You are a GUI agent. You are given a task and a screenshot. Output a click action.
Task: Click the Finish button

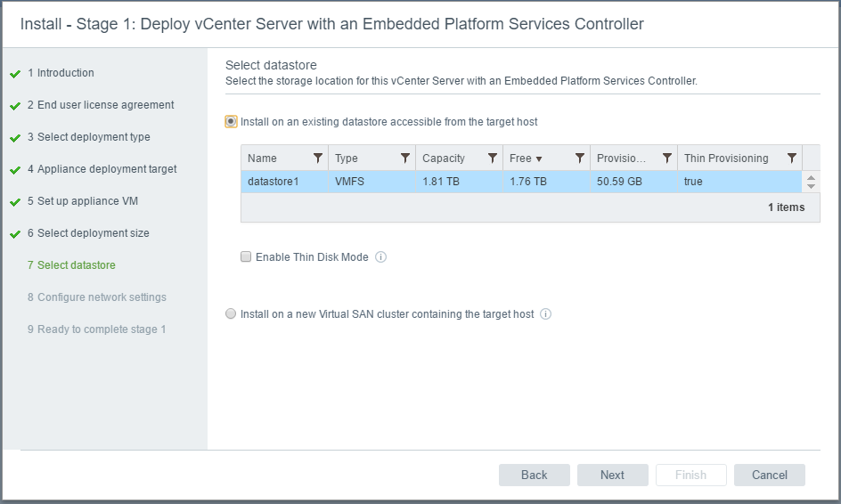(x=690, y=475)
